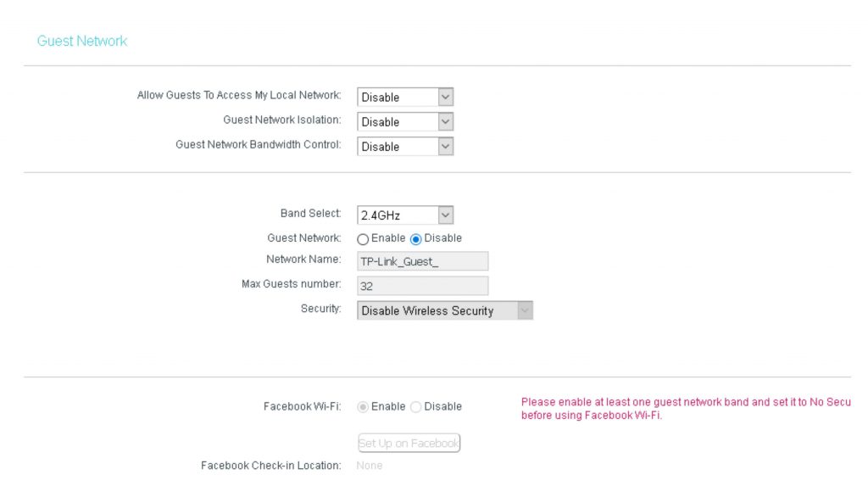Viewport: 868px width, 486px height.
Task: Select the Guest Network Enable radio button
Action: [x=363, y=239]
